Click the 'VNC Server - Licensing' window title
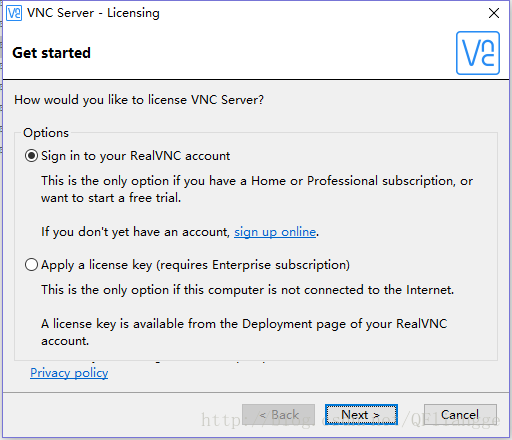Screen dimensions: 512x440 tap(93, 13)
